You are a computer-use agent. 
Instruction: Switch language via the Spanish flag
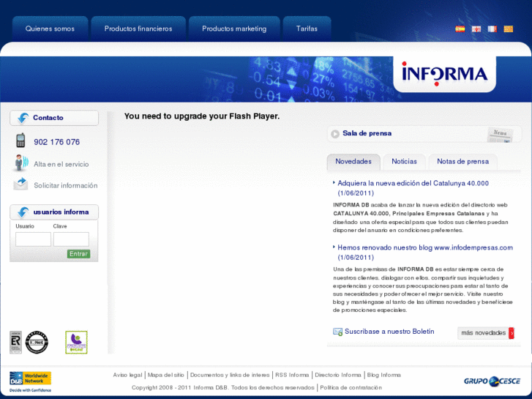460,29
